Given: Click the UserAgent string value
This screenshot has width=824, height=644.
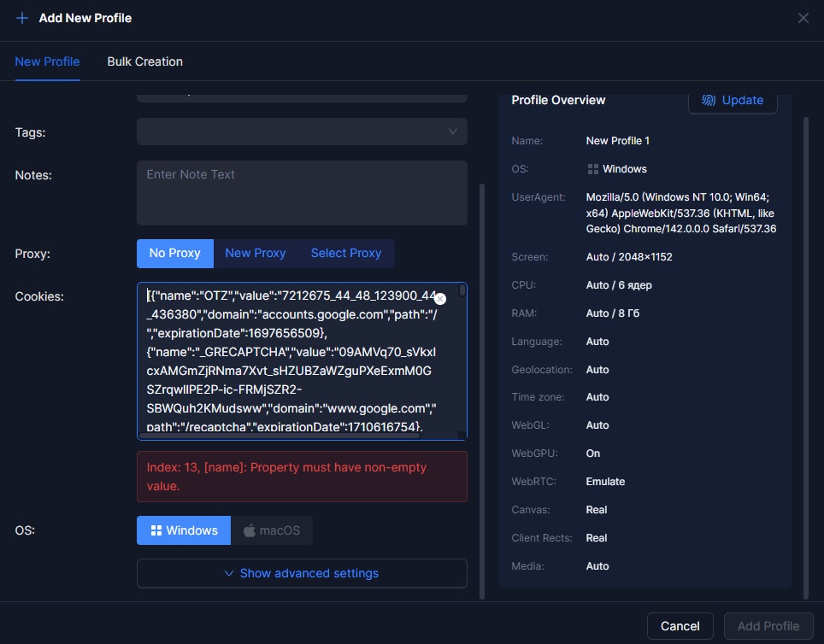Looking at the screenshot, I should tap(681, 213).
